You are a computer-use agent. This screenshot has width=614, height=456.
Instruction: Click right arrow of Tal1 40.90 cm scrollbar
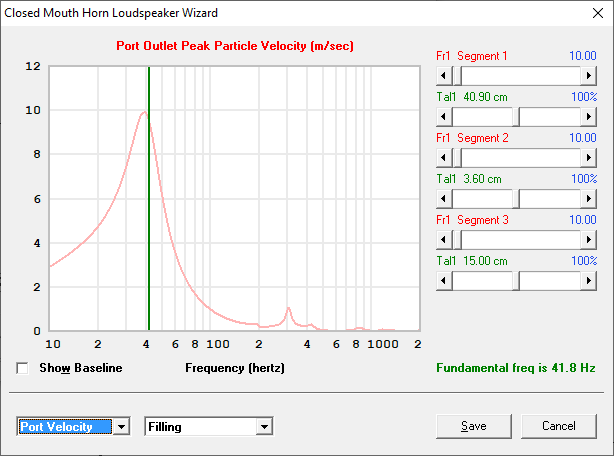[x=589, y=116]
